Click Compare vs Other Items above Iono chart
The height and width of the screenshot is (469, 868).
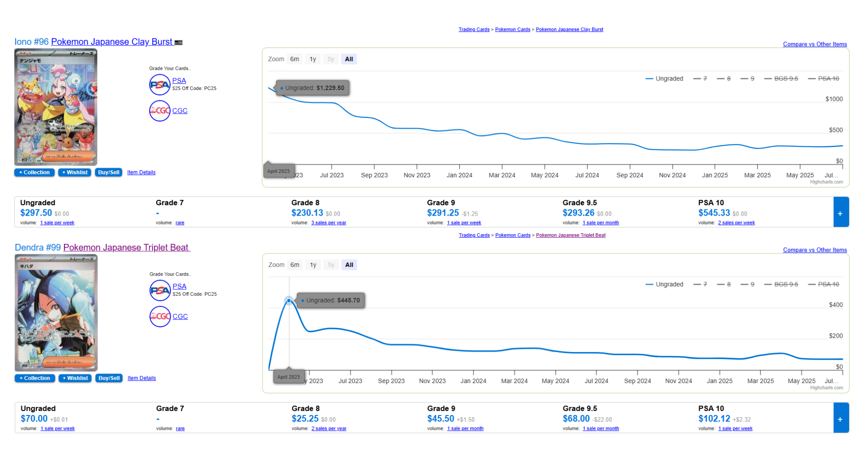(x=815, y=44)
